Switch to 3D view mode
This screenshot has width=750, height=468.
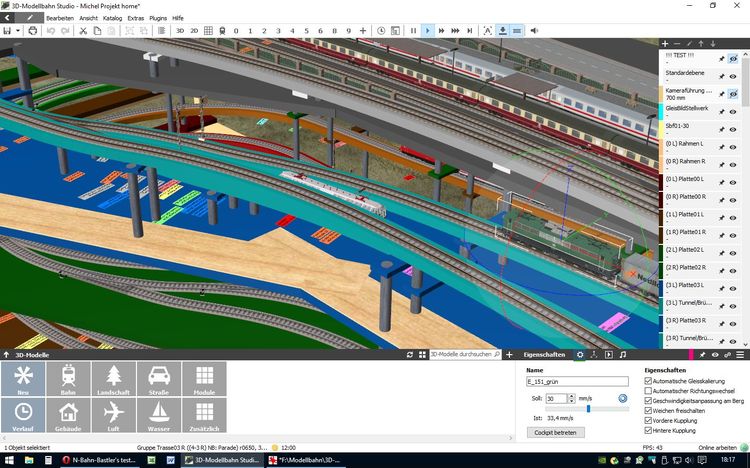(x=180, y=31)
